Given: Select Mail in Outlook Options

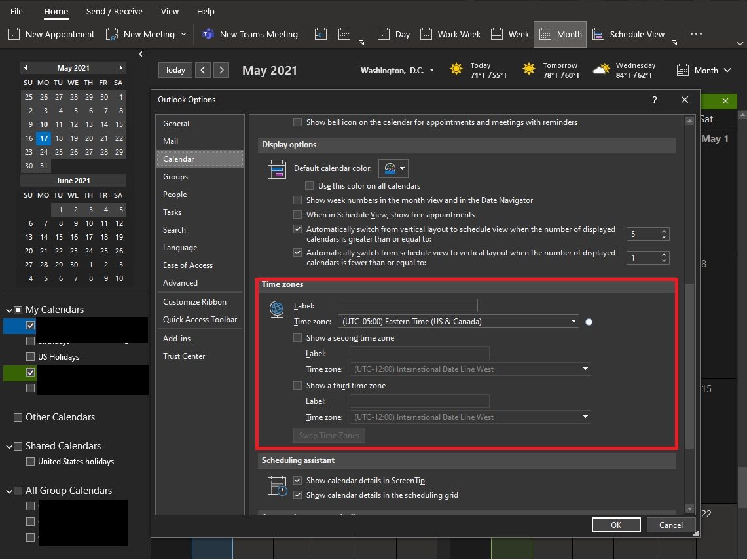Looking at the screenshot, I should 200,141.
